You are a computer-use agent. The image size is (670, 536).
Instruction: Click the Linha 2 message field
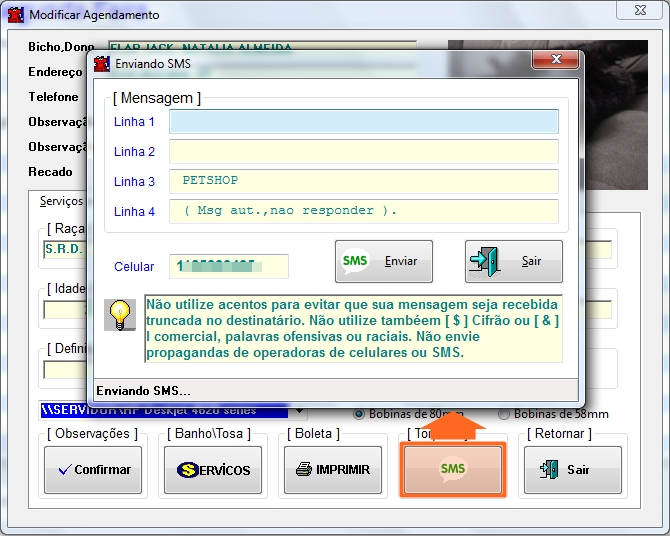pos(363,152)
